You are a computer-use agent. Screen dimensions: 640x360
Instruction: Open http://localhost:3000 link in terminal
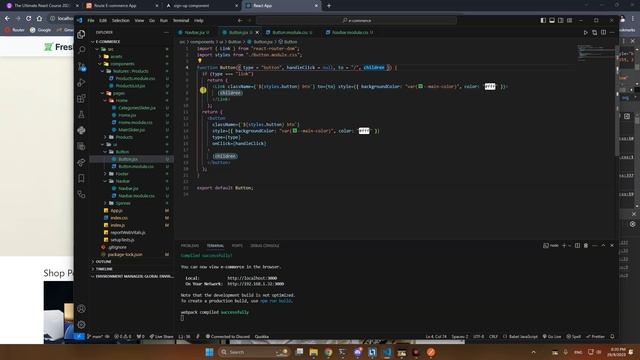click(252, 278)
